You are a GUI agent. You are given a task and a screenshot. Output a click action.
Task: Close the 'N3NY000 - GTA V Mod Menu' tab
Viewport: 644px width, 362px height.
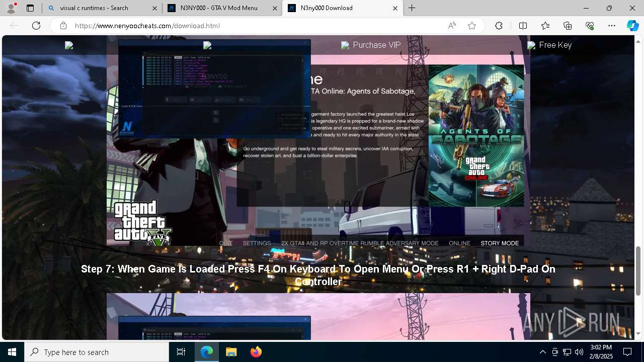pos(275,8)
